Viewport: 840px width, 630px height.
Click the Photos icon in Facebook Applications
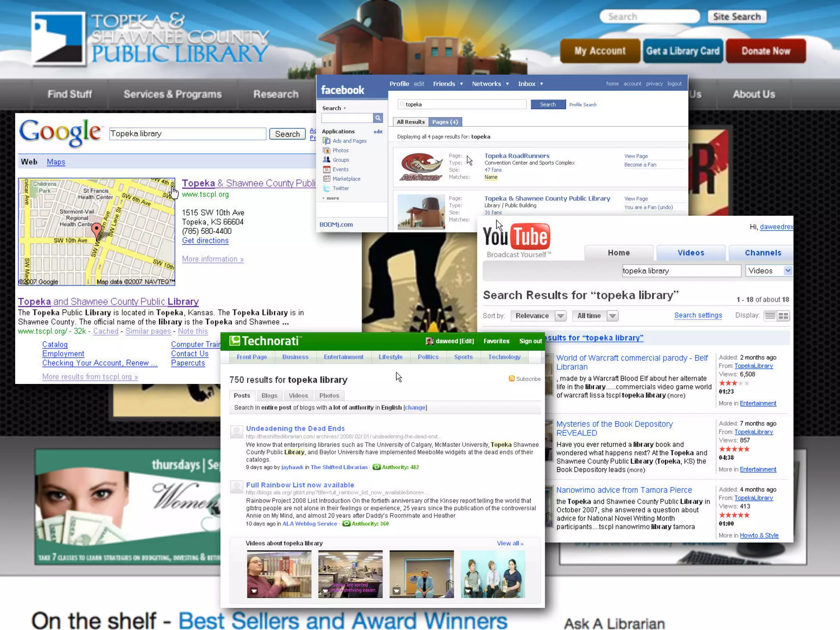(326, 151)
